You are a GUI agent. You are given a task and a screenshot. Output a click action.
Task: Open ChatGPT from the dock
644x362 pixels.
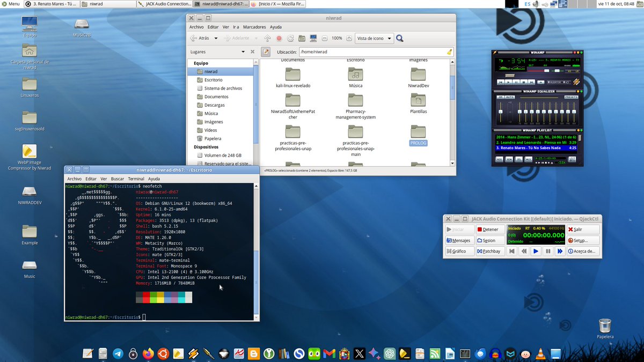click(x=390, y=353)
